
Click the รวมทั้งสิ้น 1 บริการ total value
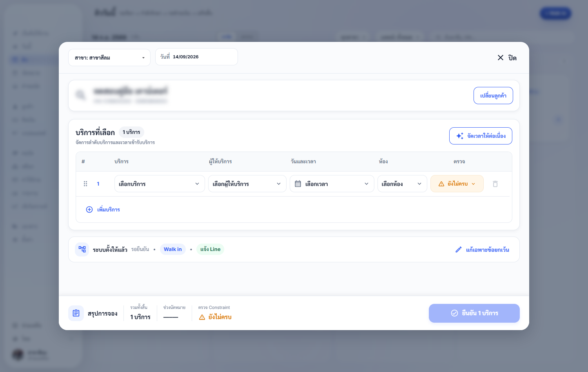tap(140, 317)
